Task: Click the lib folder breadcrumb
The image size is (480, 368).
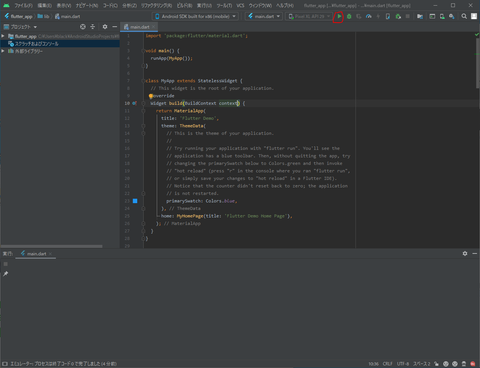Action: coord(43,16)
